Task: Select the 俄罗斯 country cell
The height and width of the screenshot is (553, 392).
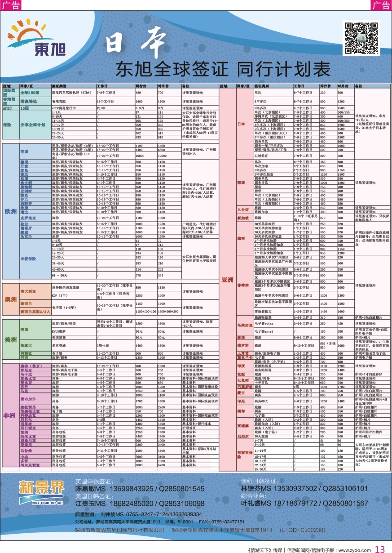Action: (x=245, y=345)
